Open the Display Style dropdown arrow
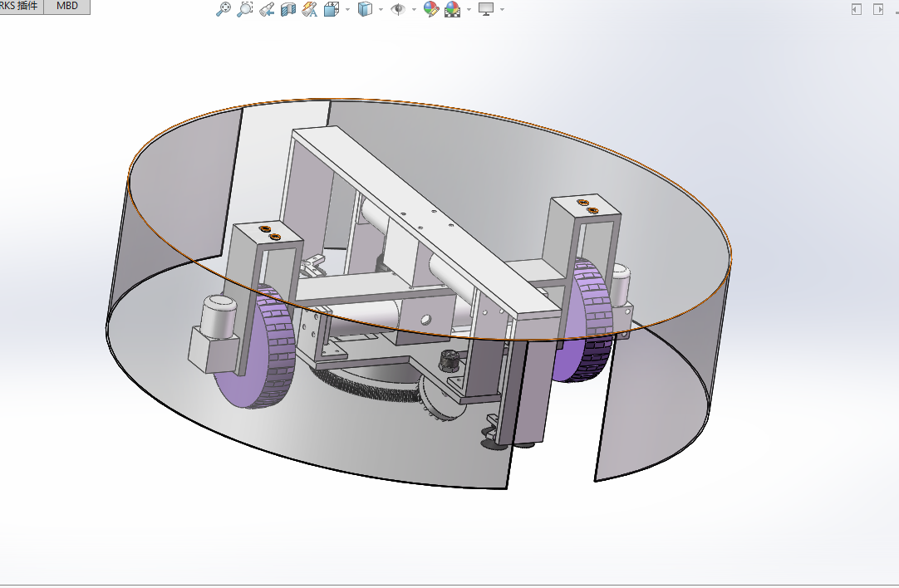This screenshot has width=899, height=588. (x=381, y=10)
